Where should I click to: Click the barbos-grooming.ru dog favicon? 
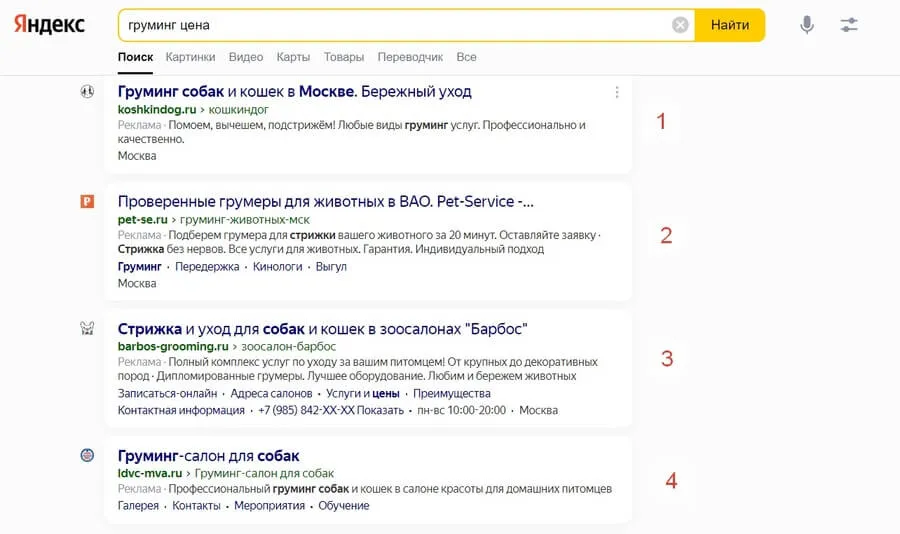pos(87,328)
